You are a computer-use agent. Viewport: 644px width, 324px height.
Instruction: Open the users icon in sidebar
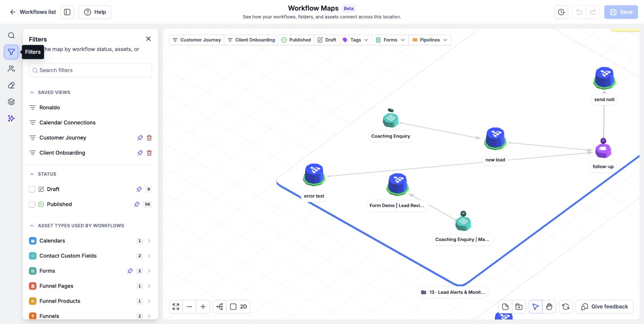point(11,69)
